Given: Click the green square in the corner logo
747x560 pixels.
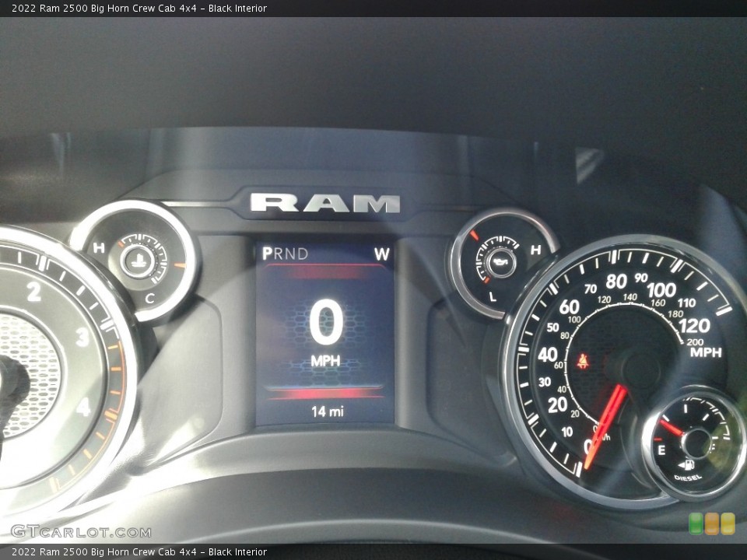Looking at the screenshot, I should [696, 523].
